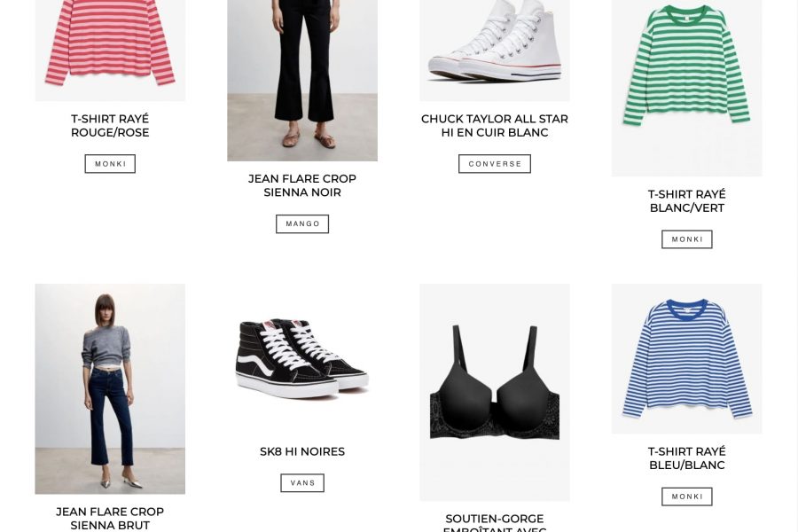Click the MONKI button under T-shirt rayé rouge/rose
This screenshot has height=532, width=798.
click(110, 164)
